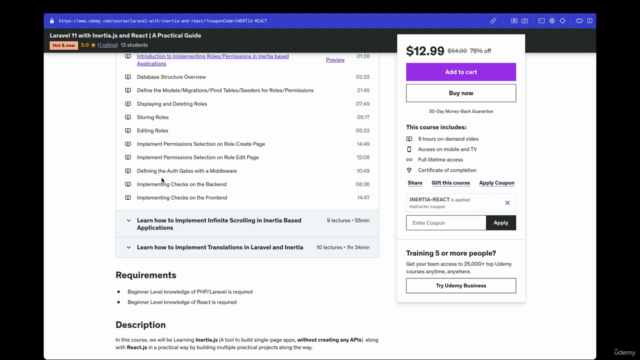
Task: Click the Apply Coupon link
Action: pyautogui.click(x=497, y=183)
